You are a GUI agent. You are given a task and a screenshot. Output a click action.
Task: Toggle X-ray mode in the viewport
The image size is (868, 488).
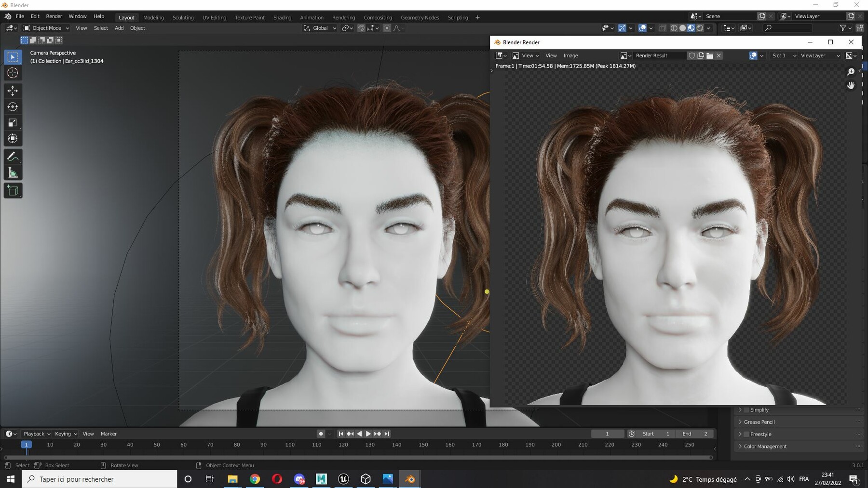coord(663,28)
